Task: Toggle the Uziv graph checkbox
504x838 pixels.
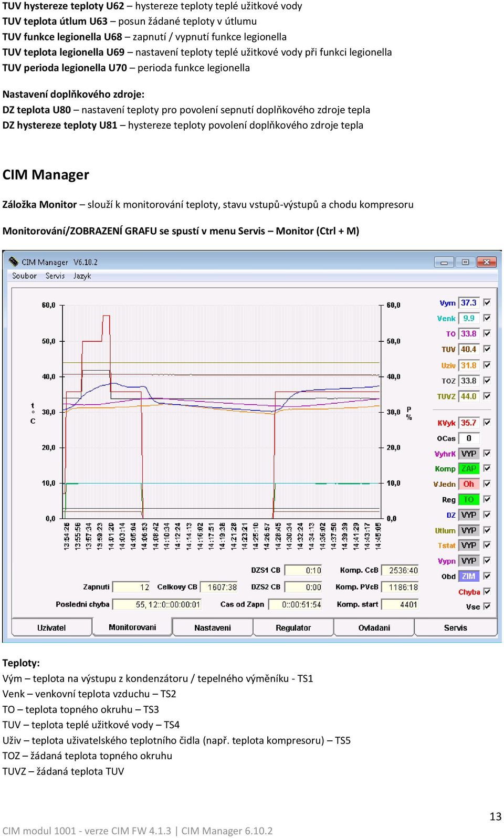Action: click(x=487, y=365)
